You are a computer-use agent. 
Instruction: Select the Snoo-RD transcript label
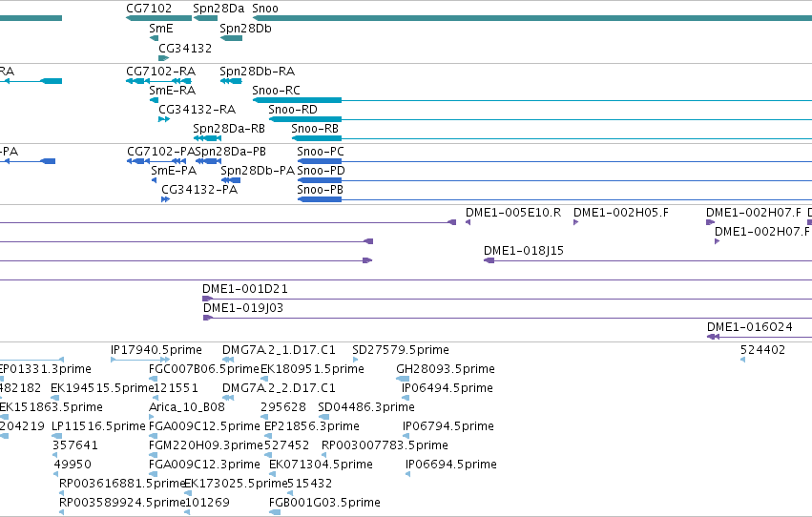click(x=293, y=110)
